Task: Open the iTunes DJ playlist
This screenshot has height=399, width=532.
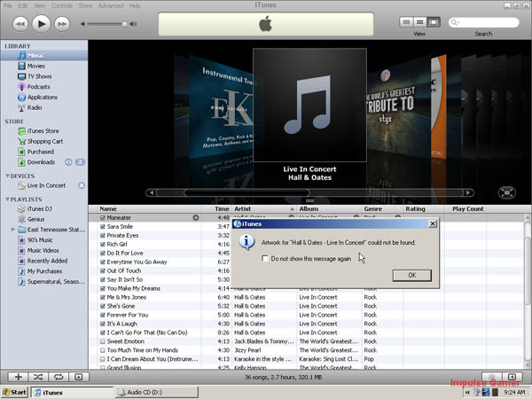Action: 39,208
